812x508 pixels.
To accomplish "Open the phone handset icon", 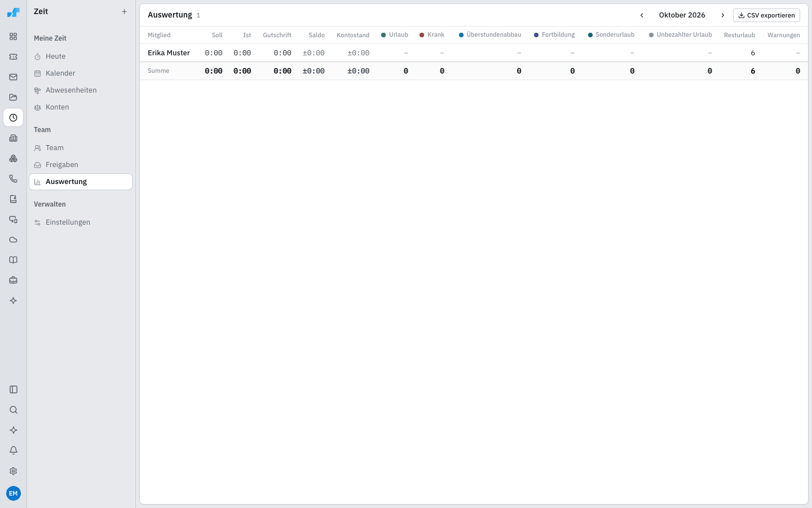I will point(14,179).
